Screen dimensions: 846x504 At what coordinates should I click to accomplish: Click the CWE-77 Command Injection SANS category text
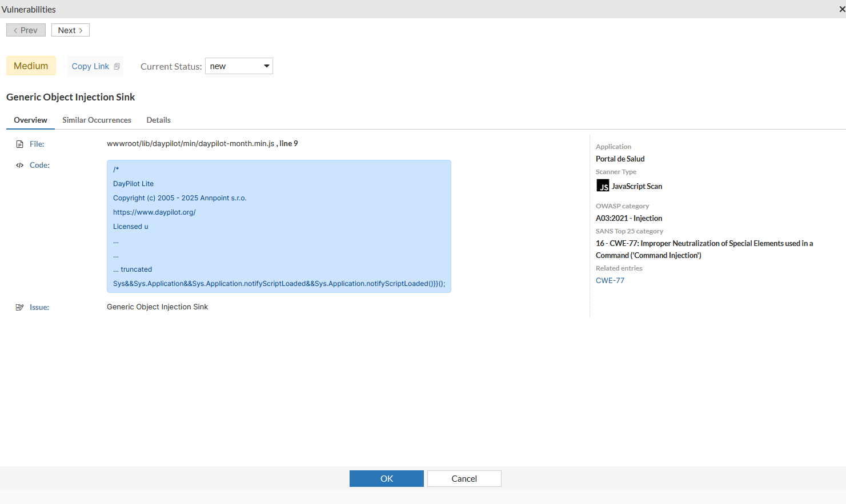(704, 249)
